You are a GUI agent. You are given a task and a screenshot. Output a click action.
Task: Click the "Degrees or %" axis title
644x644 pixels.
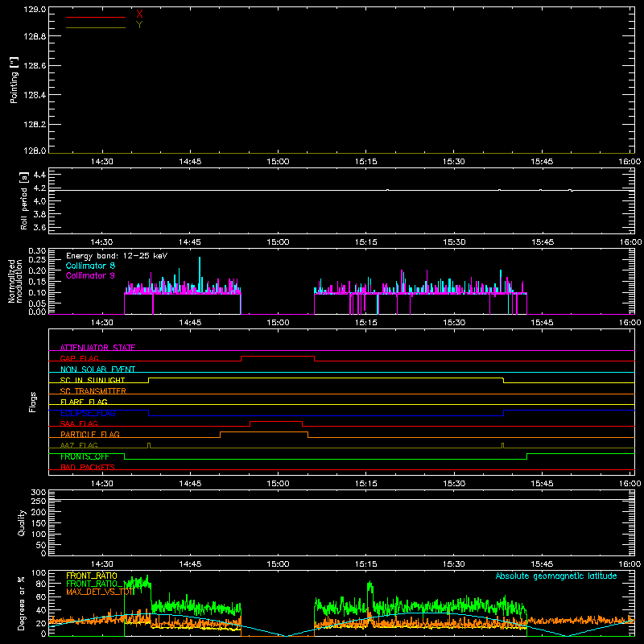point(22,603)
